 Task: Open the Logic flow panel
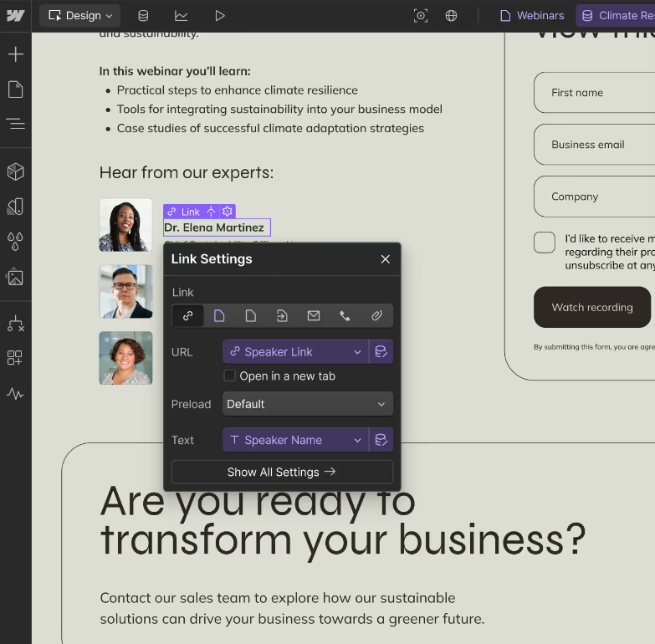pos(15,324)
